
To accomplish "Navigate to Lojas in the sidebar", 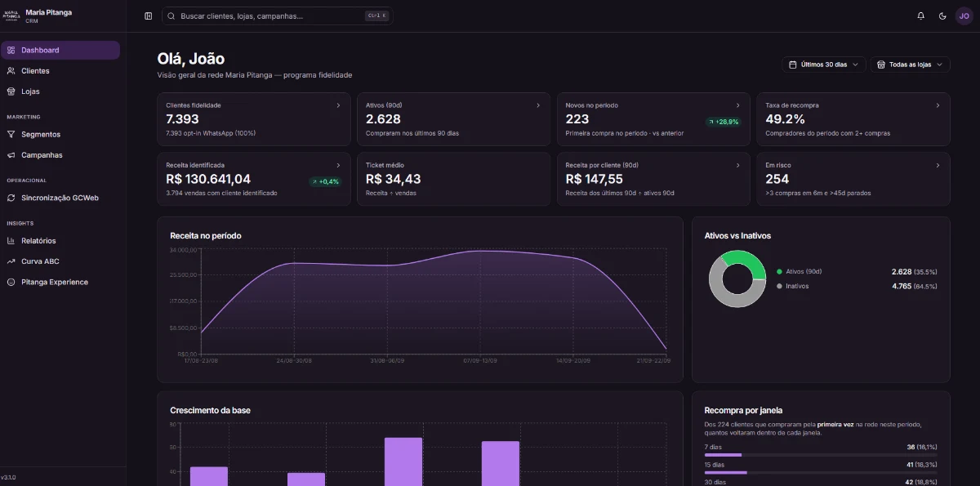I will point(60,91).
